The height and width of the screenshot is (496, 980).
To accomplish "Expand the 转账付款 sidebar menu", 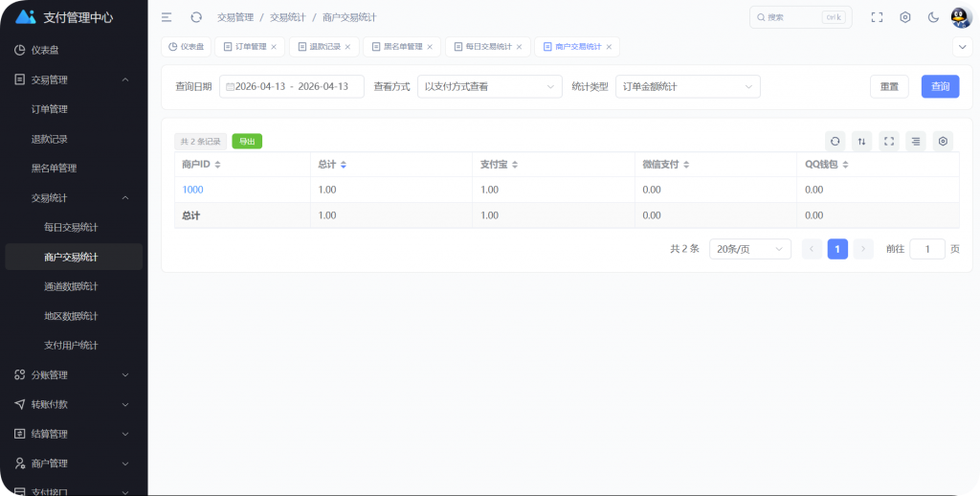I will 74,404.
